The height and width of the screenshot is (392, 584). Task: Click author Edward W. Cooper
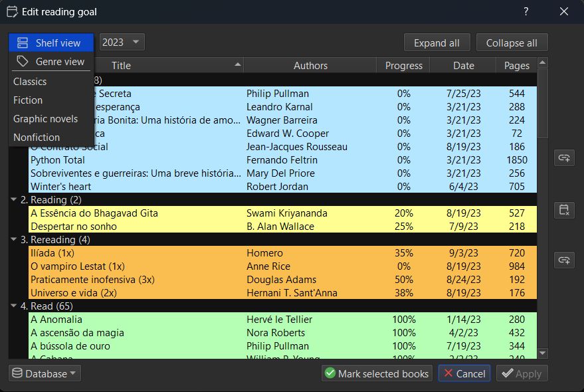[x=288, y=134]
